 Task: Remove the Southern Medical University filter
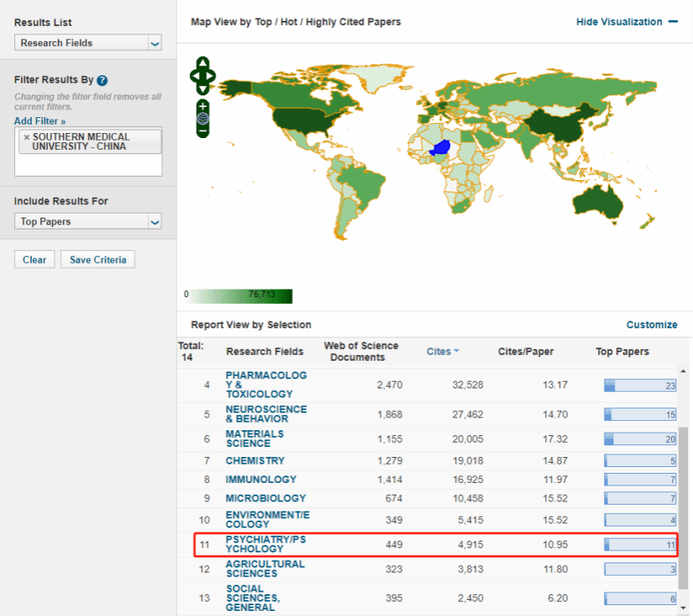tap(26, 136)
